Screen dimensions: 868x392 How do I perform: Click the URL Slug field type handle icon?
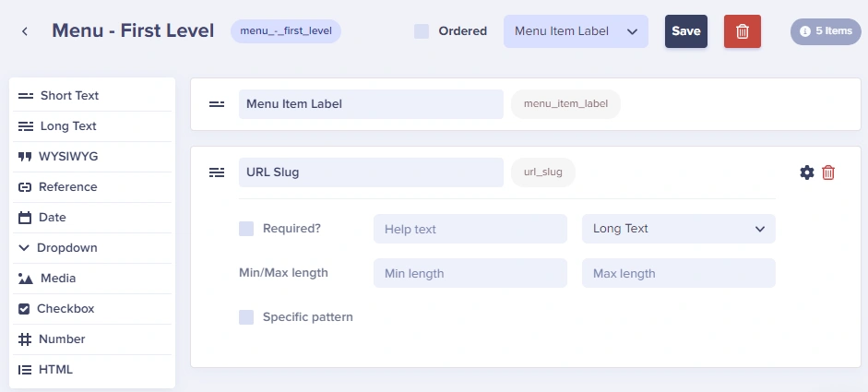pos(217,172)
